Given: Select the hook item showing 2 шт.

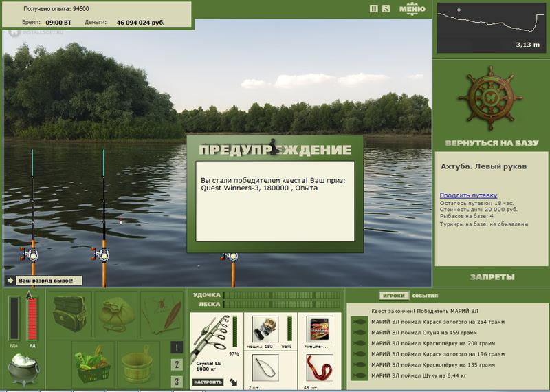Looking at the screenshot, I should tap(265, 368).
